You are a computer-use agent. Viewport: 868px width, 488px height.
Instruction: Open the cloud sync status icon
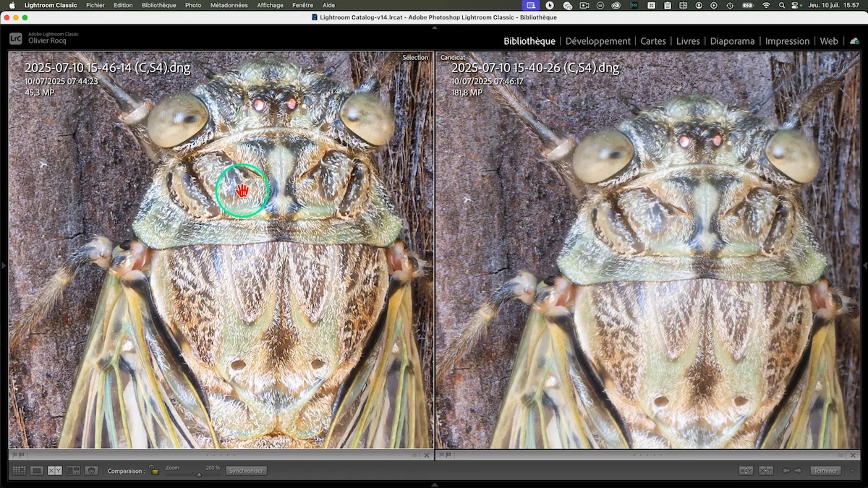854,40
